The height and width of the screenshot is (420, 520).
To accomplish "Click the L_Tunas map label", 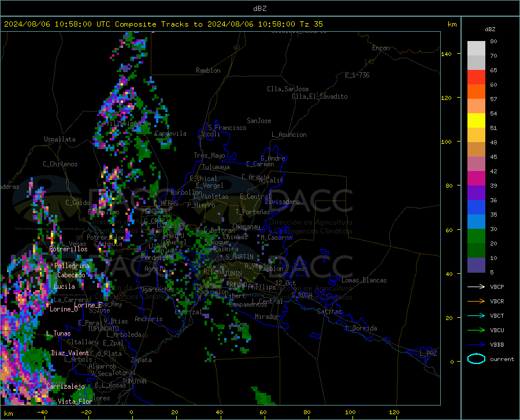I will (58, 333).
